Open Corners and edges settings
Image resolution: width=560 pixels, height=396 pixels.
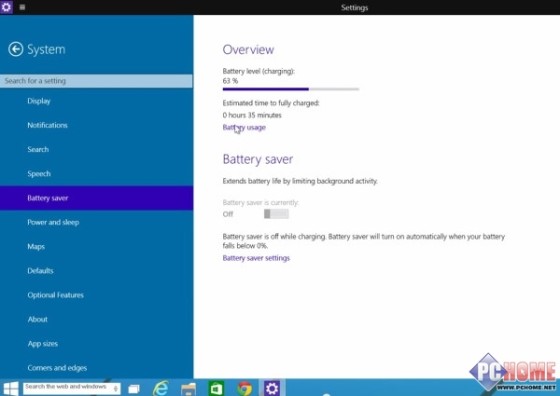pos(96,368)
